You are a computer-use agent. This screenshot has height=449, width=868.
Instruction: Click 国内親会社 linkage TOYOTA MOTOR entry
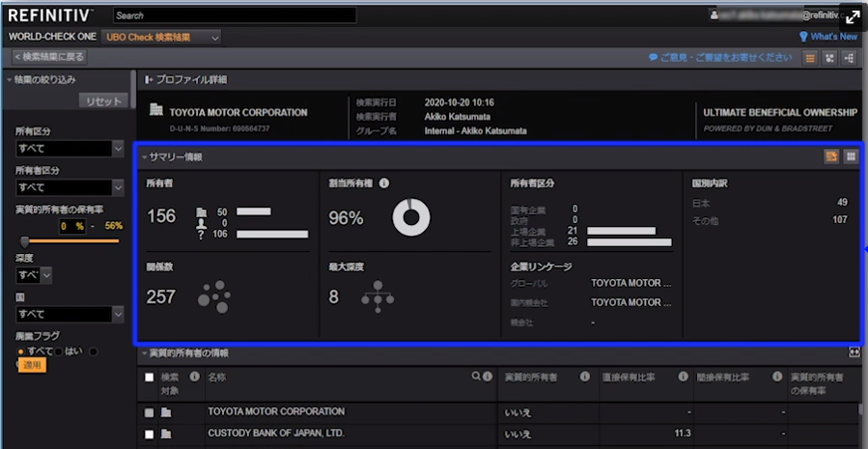[631, 303]
